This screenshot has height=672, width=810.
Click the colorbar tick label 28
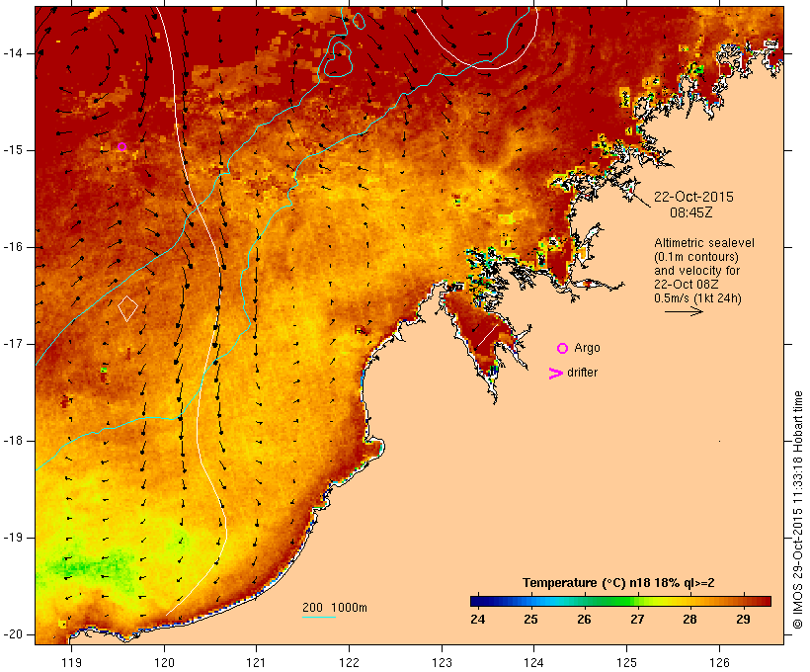click(x=689, y=619)
